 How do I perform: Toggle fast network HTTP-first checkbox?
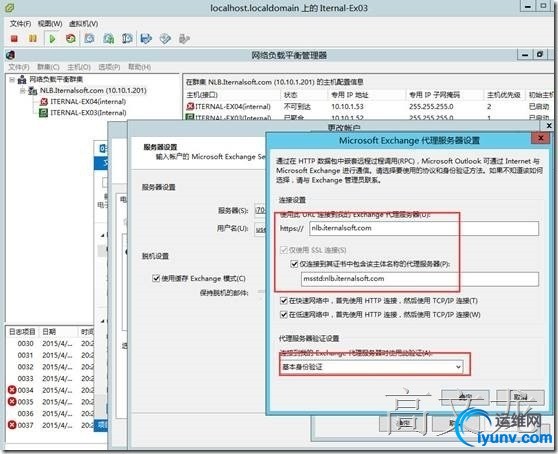pyautogui.click(x=284, y=301)
